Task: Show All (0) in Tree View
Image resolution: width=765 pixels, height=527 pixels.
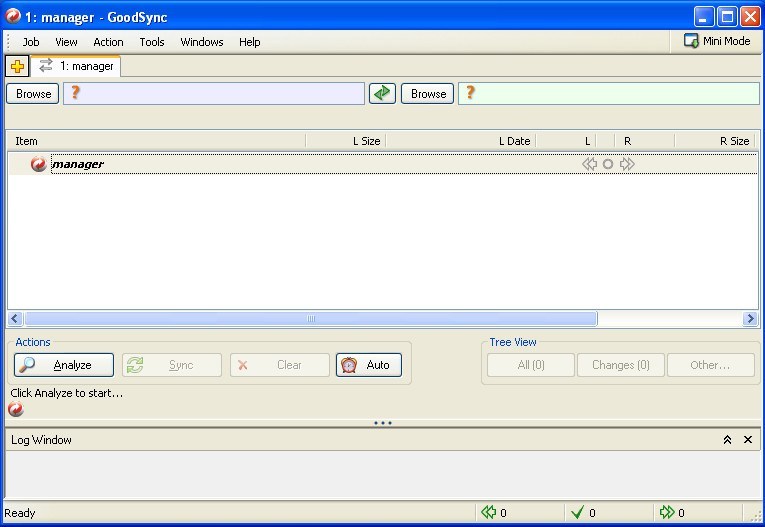Action: (531, 365)
